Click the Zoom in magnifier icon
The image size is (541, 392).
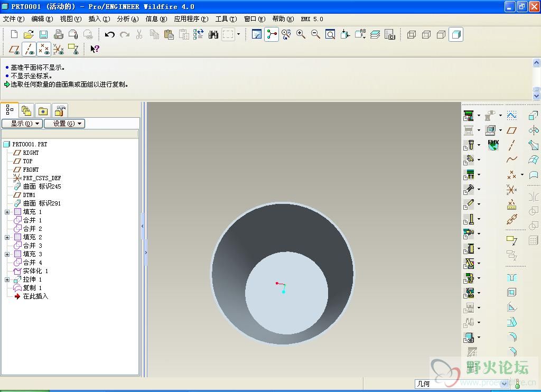click(301, 34)
